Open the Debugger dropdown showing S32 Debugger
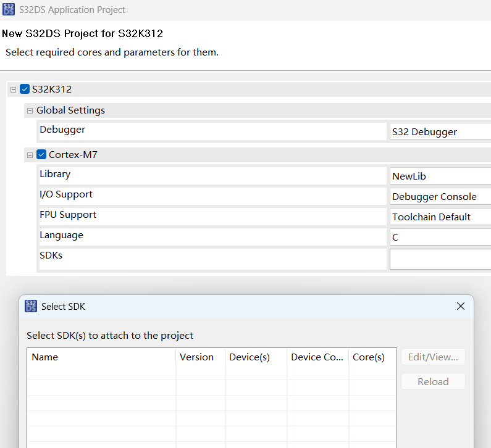 click(440, 131)
